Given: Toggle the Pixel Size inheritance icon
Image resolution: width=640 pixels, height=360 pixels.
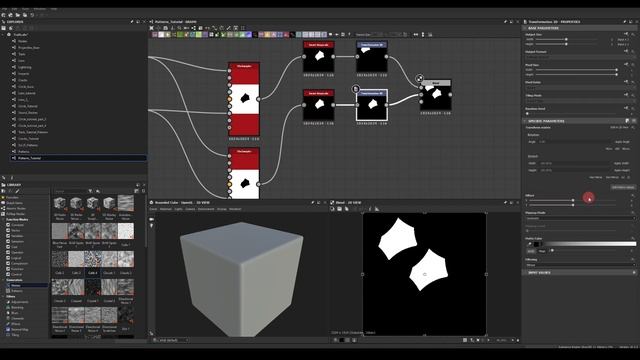Looking at the screenshot, I should click(x=626, y=64).
